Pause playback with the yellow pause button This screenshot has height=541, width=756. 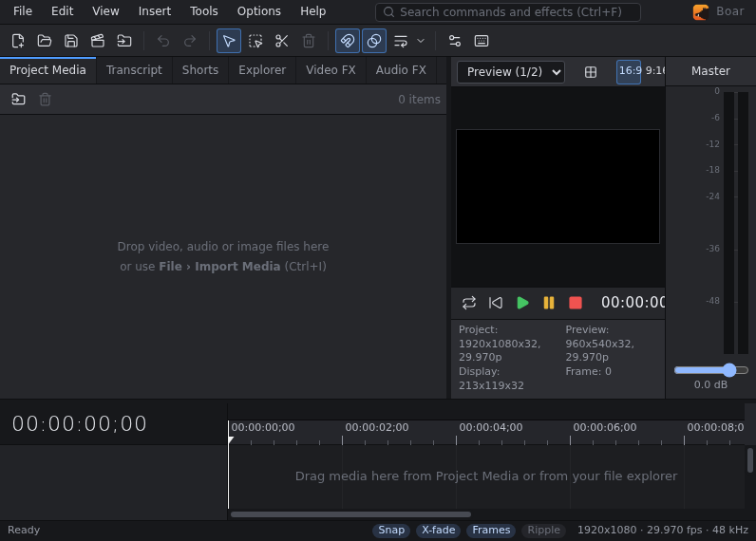pyautogui.click(x=549, y=303)
